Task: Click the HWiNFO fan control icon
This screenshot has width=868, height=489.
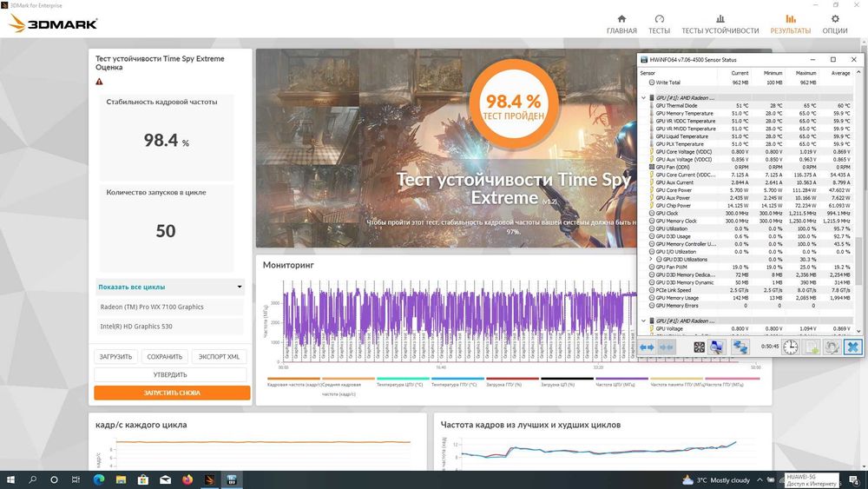Action: pyautogui.click(x=699, y=347)
